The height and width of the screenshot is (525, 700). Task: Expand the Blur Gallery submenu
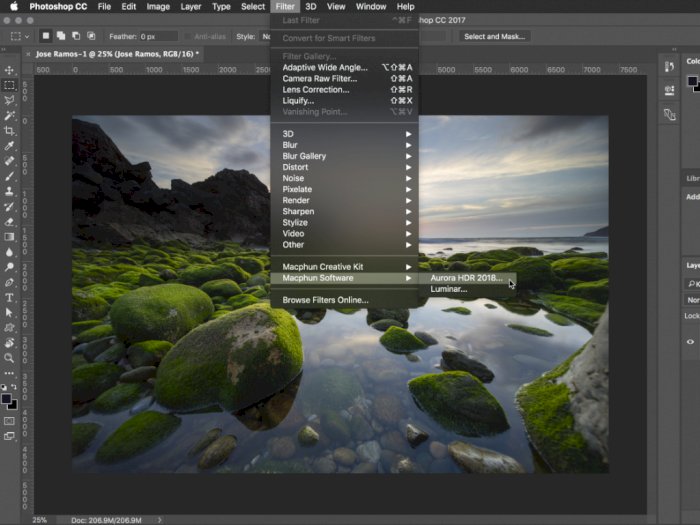tap(344, 156)
